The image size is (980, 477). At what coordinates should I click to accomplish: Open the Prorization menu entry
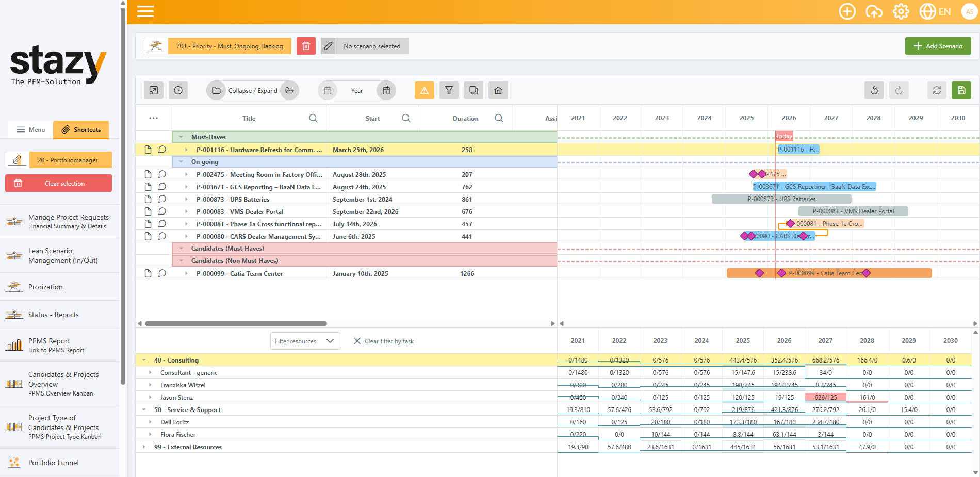pyautogui.click(x=59, y=287)
